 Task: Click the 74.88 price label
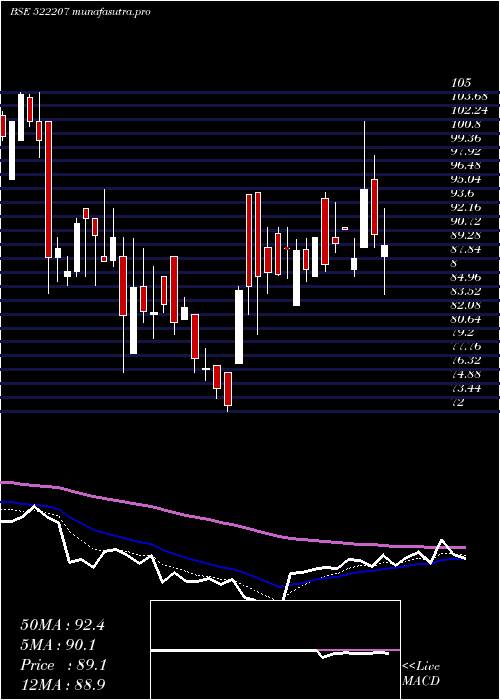click(x=468, y=374)
